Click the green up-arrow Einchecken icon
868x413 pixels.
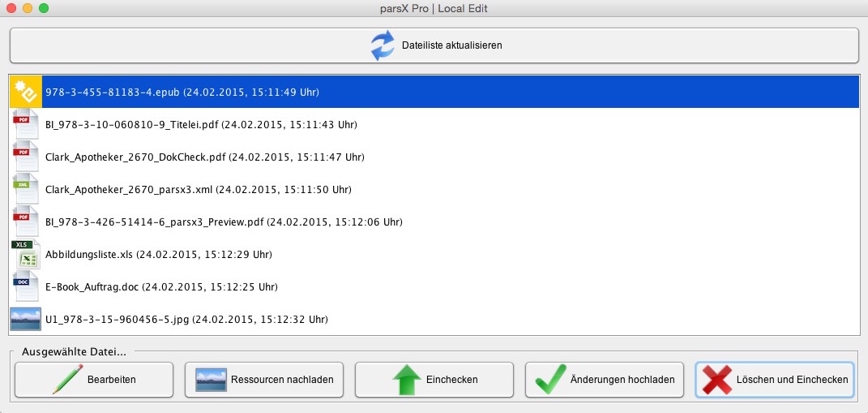407,380
